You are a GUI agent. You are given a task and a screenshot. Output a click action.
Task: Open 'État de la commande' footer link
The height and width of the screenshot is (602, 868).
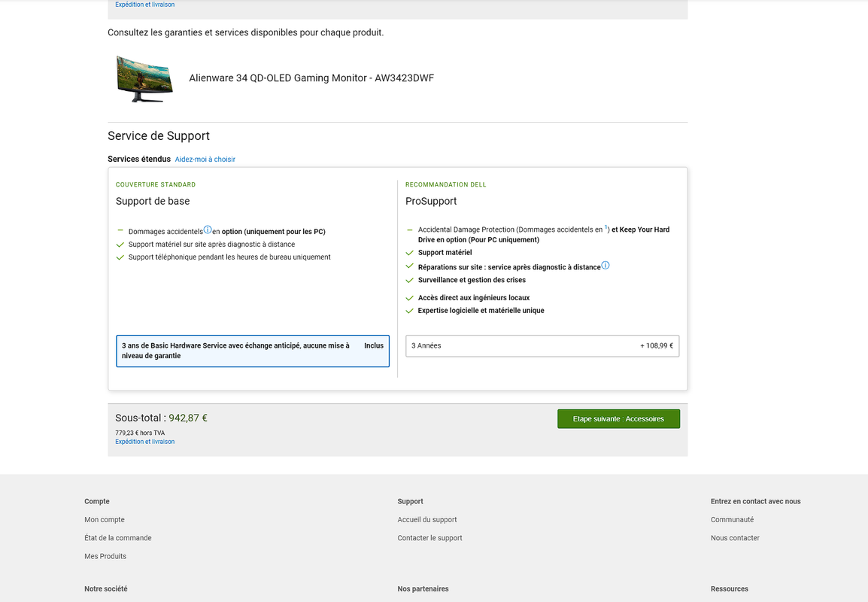118,538
